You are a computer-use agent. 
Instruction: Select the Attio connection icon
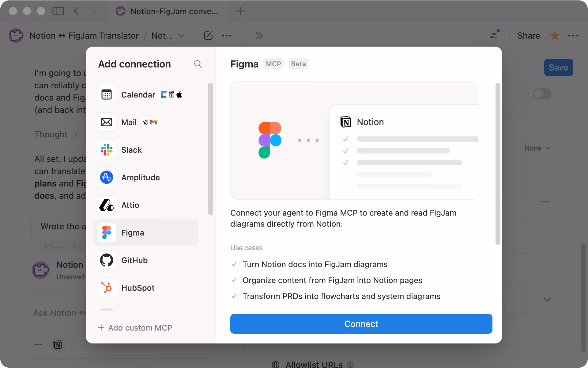point(106,205)
